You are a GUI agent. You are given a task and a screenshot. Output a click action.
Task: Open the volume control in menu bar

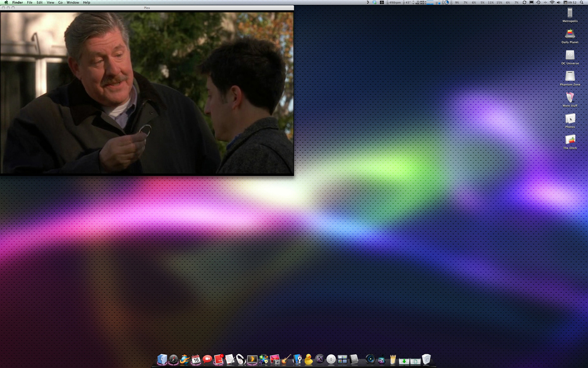tap(559, 3)
